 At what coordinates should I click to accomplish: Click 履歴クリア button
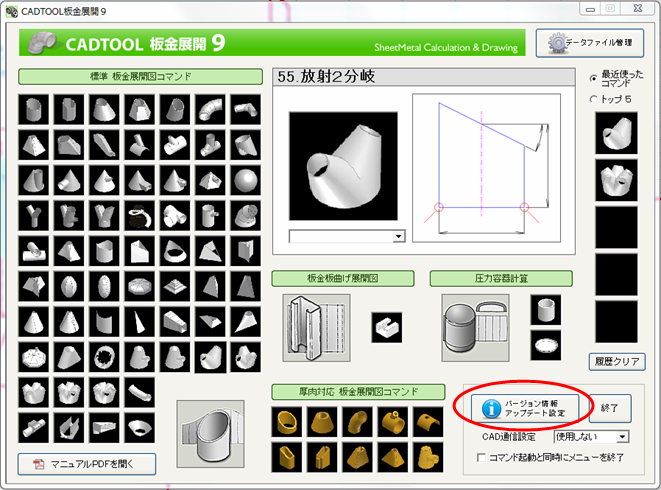click(617, 362)
